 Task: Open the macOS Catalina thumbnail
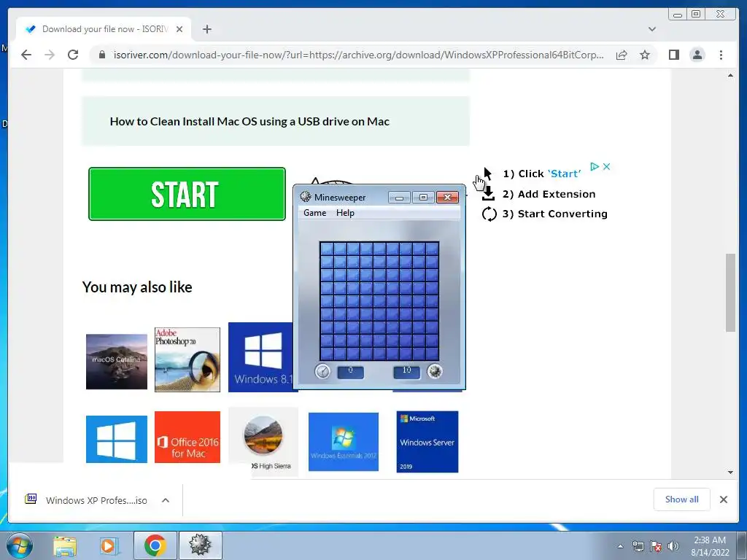coord(117,362)
